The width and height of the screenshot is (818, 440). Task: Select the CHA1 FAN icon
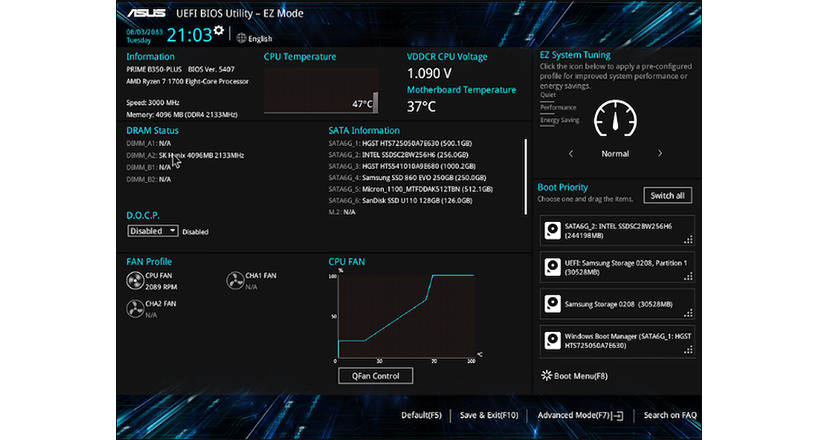point(235,281)
